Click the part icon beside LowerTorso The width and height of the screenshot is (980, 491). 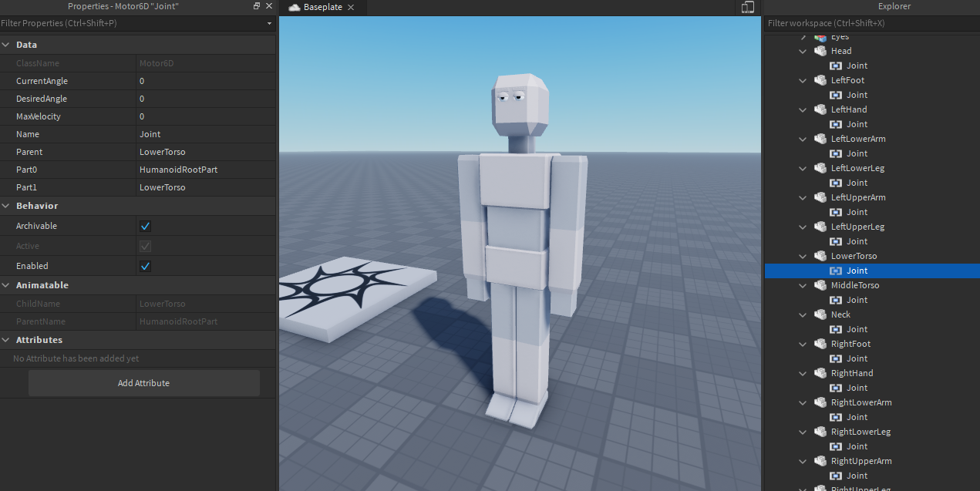[x=820, y=256]
